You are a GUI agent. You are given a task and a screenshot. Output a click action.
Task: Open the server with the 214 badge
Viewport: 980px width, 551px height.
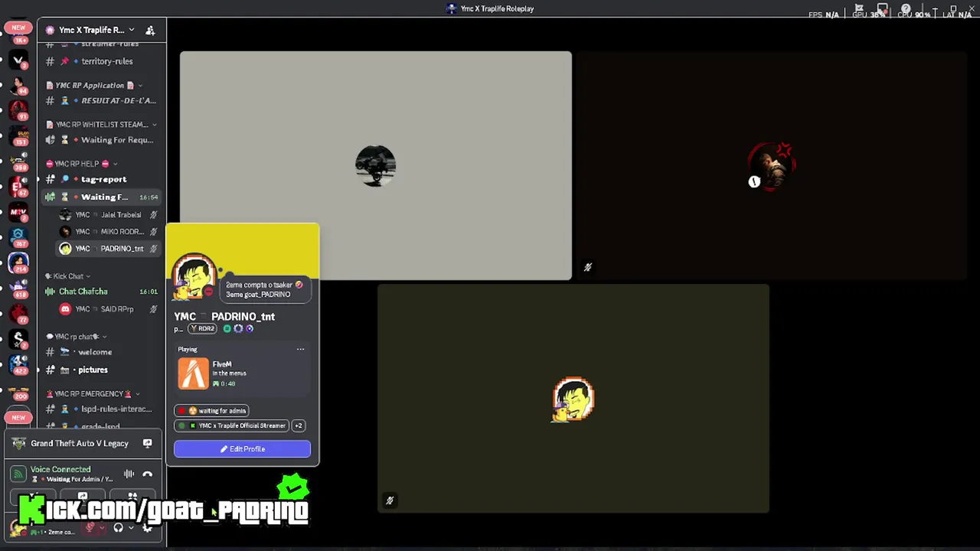[x=18, y=263]
